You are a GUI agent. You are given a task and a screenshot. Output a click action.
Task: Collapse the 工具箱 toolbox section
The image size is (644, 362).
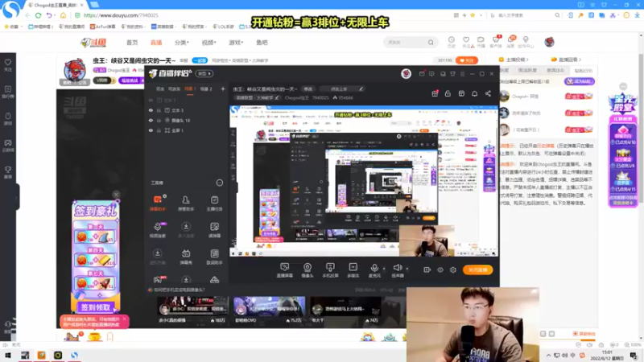219,183
